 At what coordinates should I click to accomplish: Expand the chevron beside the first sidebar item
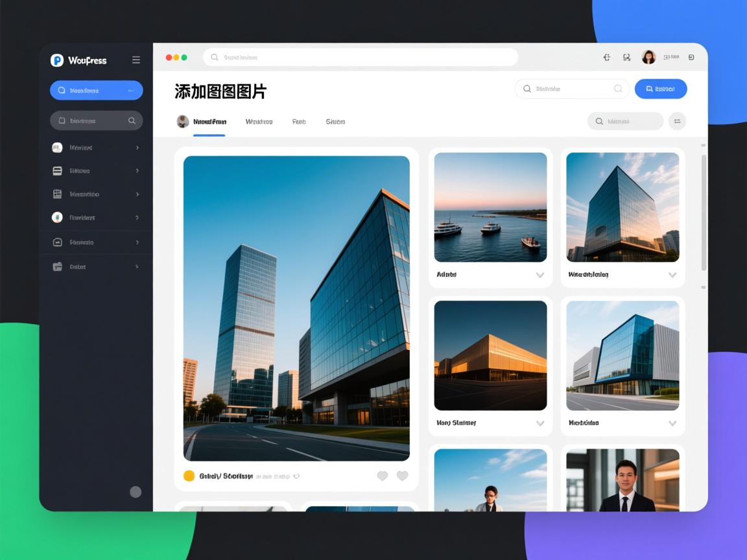pos(137,148)
